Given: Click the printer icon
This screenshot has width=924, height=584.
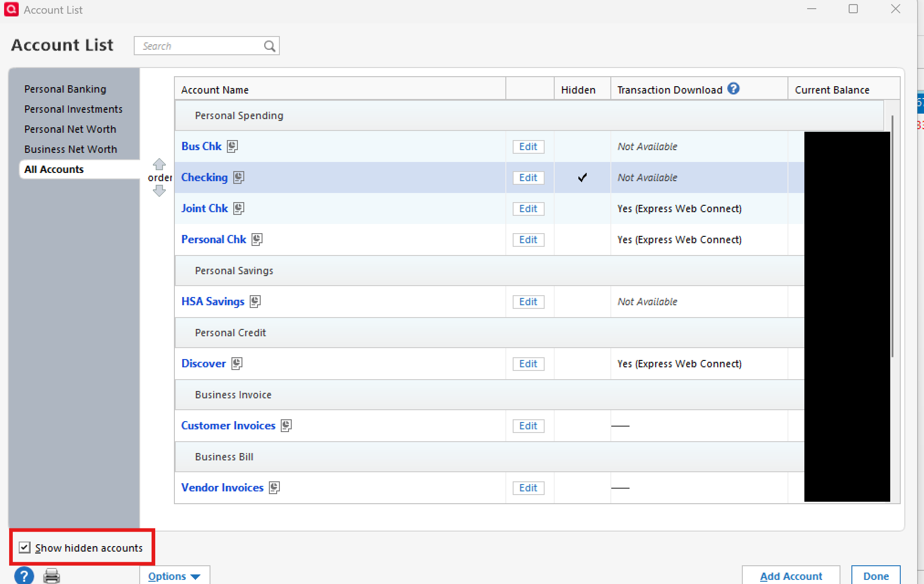Looking at the screenshot, I should click(52, 575).
